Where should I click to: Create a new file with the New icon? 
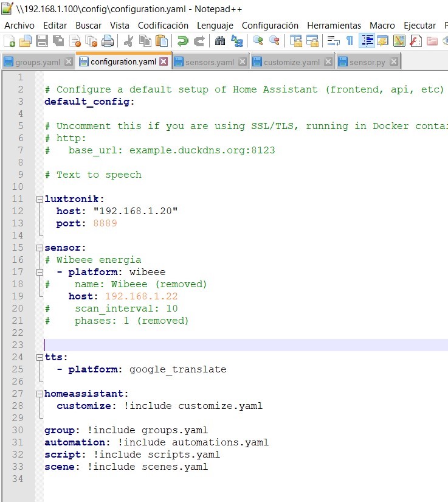click(9, 41)
